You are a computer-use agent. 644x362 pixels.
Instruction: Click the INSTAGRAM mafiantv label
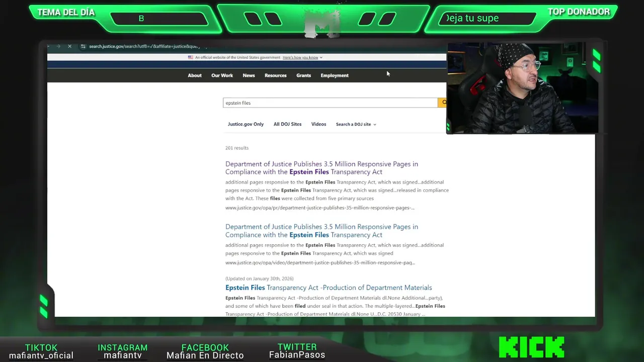(123, 351)
